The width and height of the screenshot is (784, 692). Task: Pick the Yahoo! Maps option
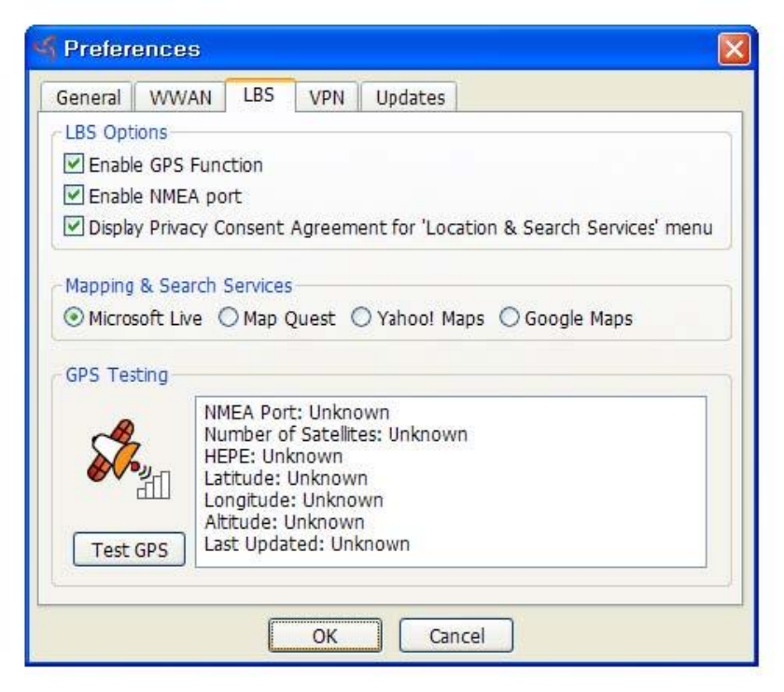point(361,318)
